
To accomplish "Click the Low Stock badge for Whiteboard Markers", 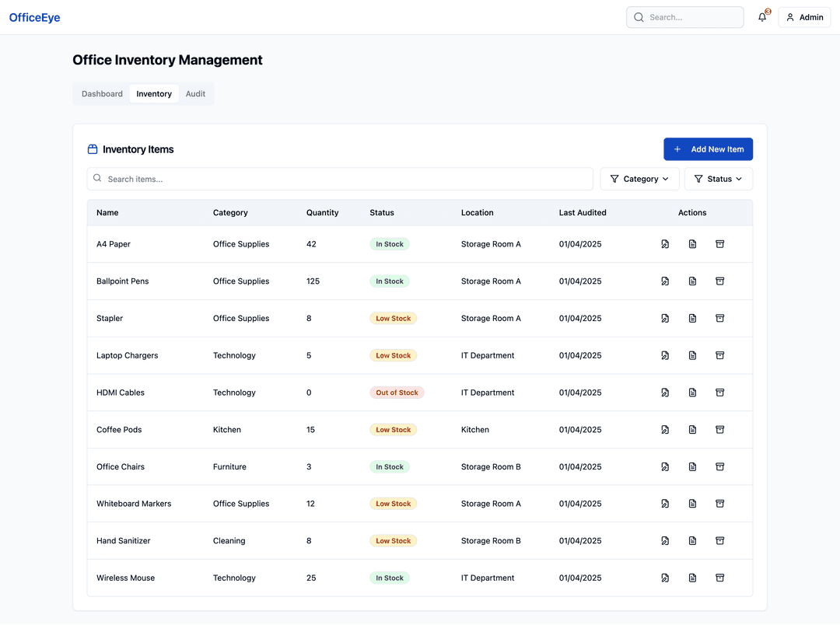I will click(393, 503).
